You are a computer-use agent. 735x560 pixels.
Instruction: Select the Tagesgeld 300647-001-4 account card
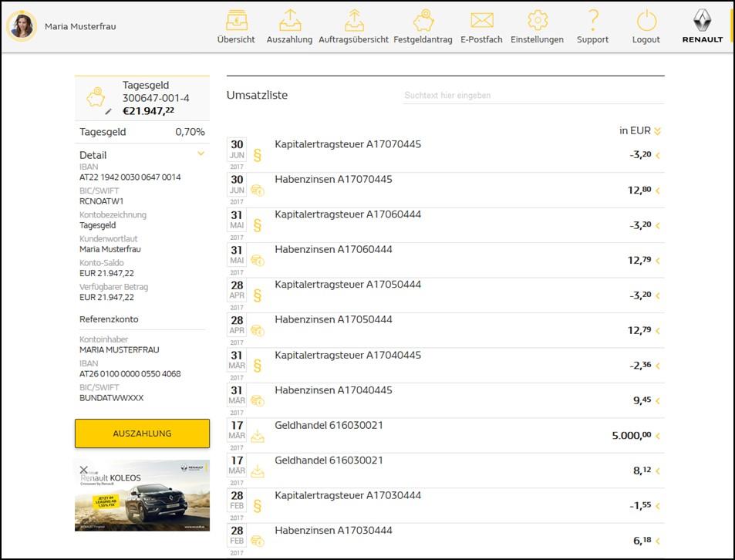pos(142,98)
